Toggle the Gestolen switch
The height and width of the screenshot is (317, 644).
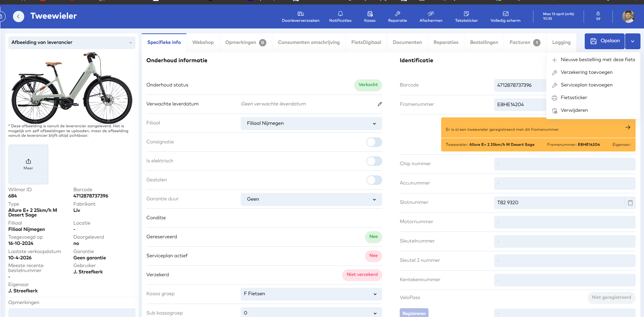[x=374, y=180]
